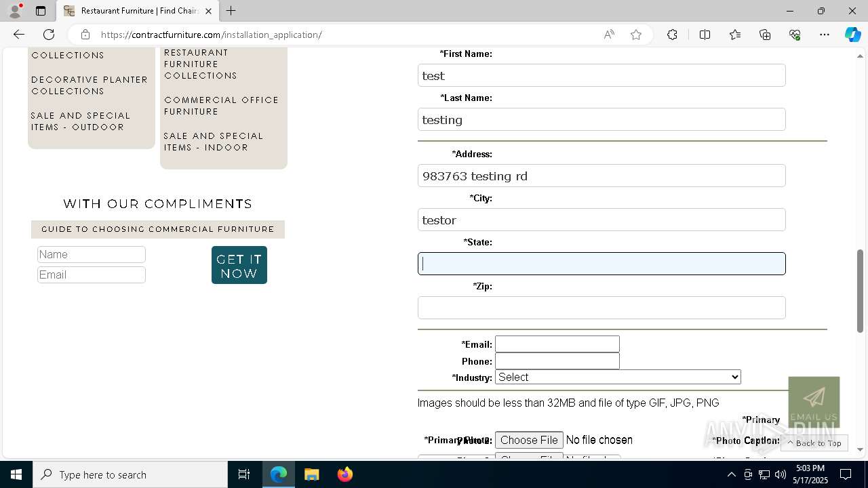868x488 pixels.
Task: Open Decorative Planter Collections link
Action: click(x=90, y=85)
